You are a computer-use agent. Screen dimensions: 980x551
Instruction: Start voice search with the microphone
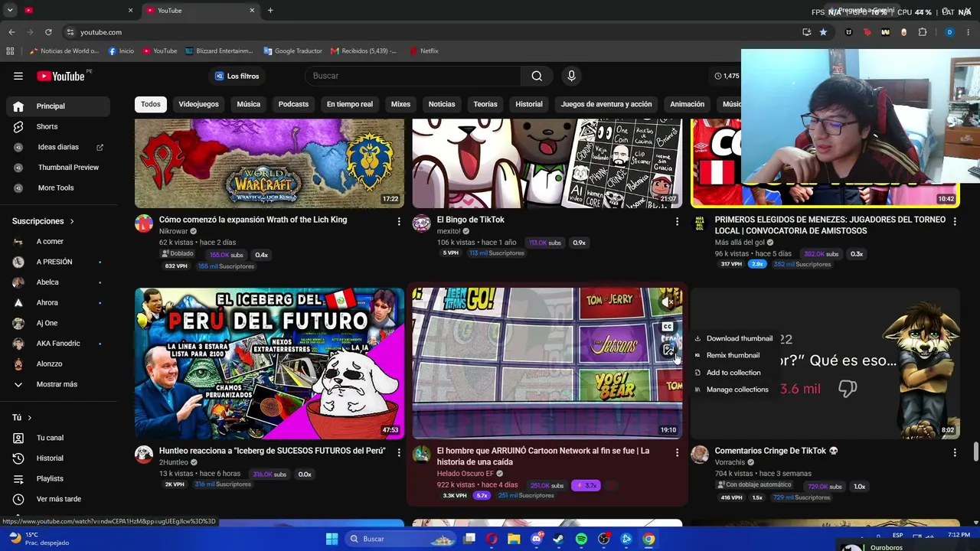coord(571,76)
